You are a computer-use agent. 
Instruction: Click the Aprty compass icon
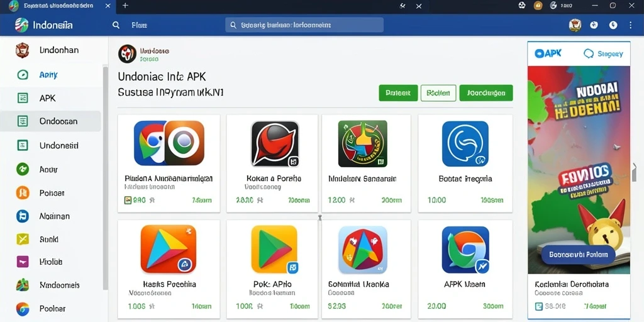point(22,75)
